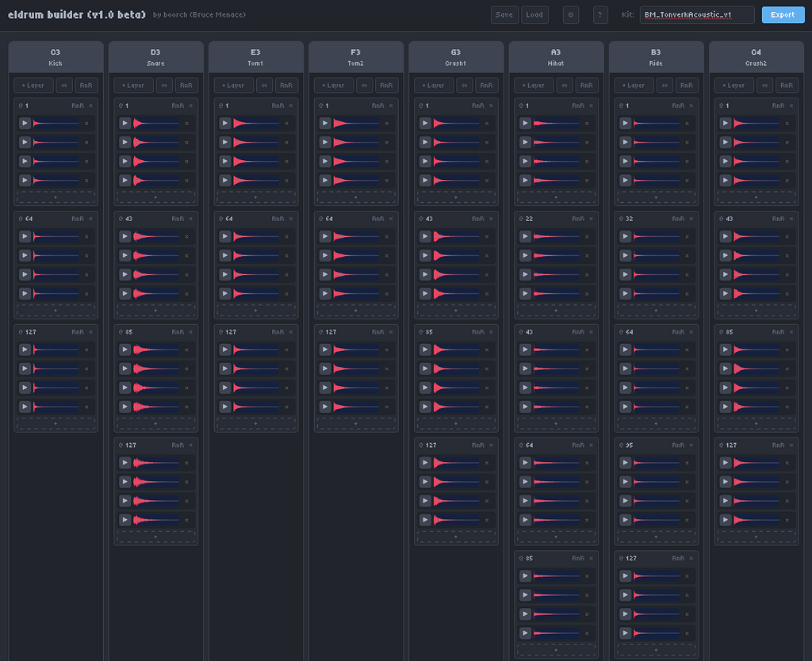Viewport: 812px width, 661px height.
Task: Play the top sample in Kick layer 1
Action: click(x=25, y=123)
